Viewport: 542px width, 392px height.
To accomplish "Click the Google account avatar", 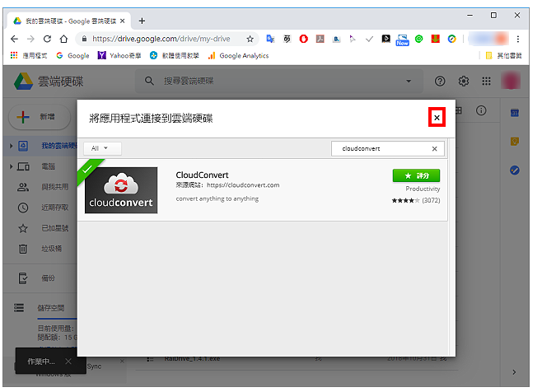I will [x=511, y=81].
